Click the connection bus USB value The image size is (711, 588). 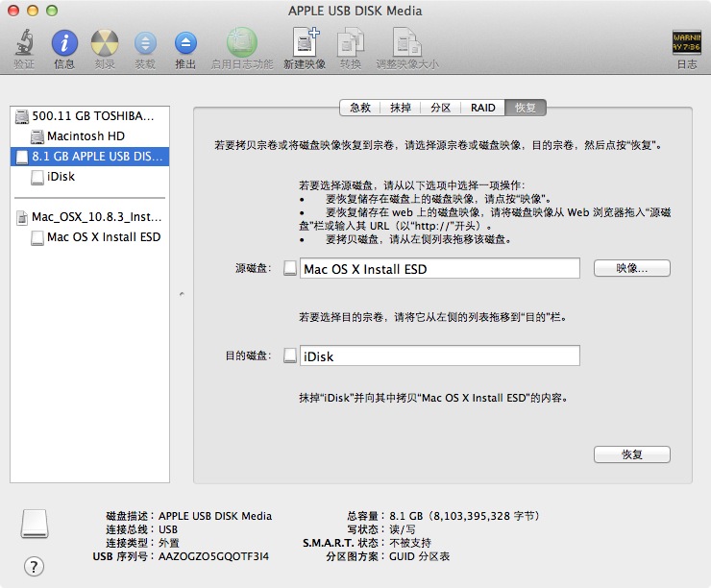click(x=168, y=529)
